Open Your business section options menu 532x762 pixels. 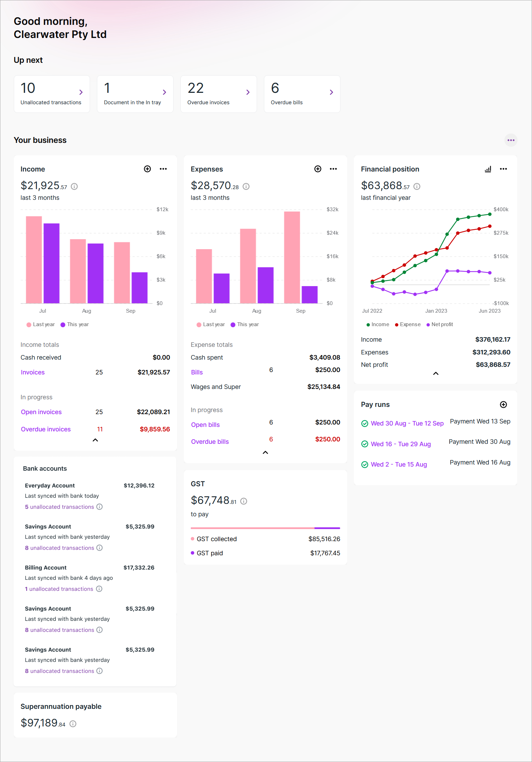(x=511, y=140)
